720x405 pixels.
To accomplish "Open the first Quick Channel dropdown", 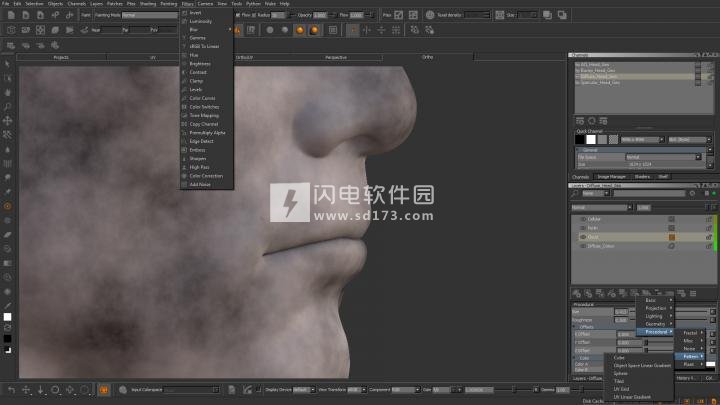I will coord(642,140).
